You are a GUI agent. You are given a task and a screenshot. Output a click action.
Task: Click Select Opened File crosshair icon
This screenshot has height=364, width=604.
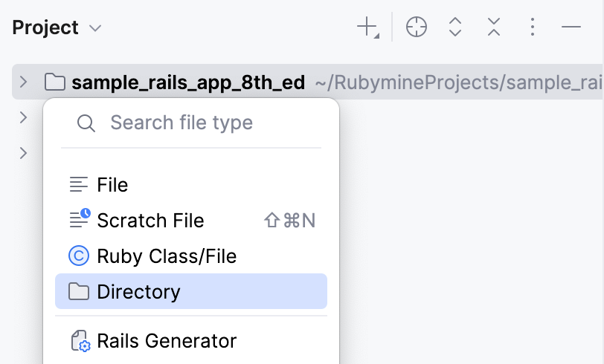(417, 28)
